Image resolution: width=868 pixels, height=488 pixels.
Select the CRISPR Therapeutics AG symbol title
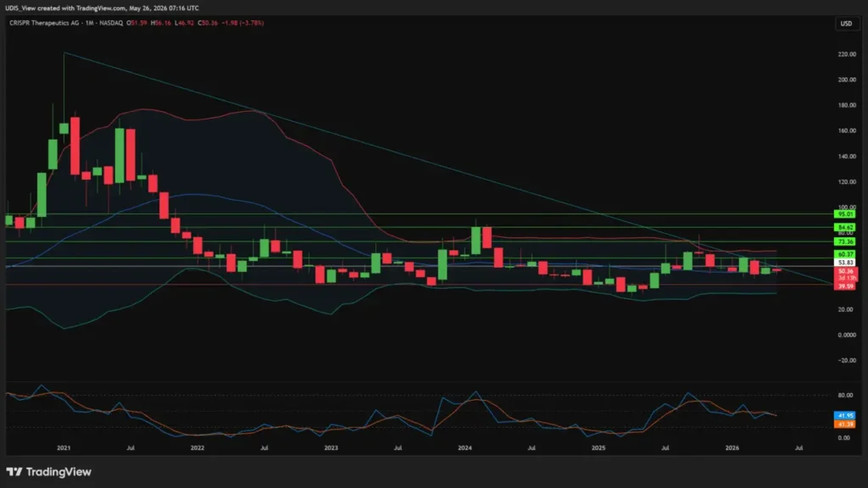pyautogui.click(x=44, y=23)
